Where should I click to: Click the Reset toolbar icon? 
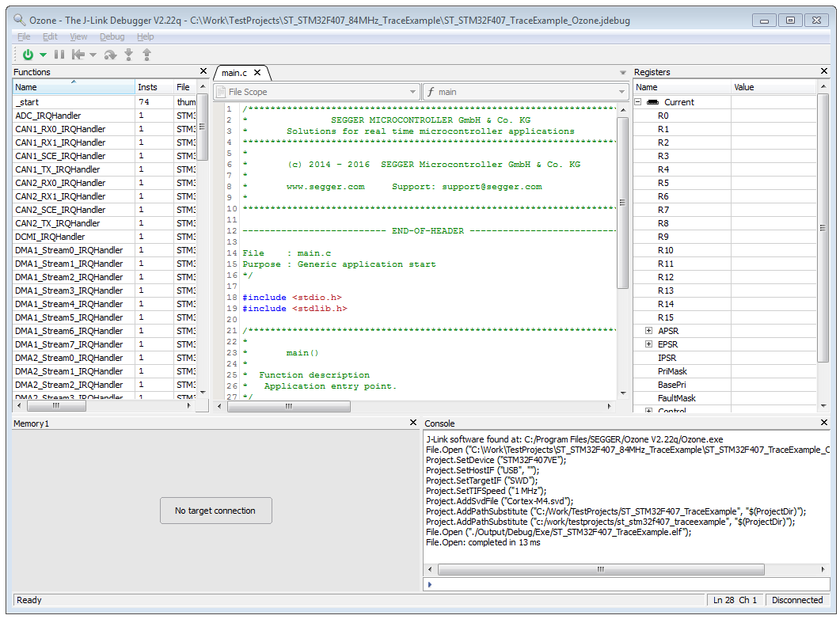78,54
